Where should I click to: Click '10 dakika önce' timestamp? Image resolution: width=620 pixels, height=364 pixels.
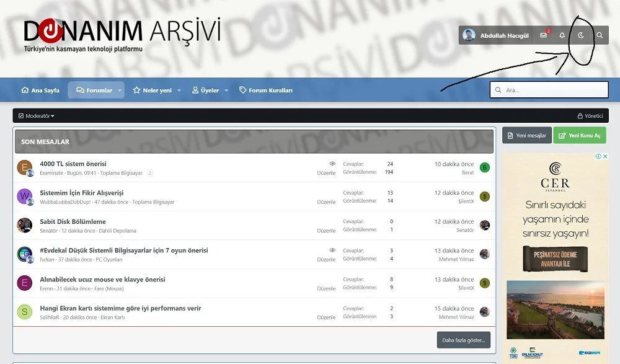(454, 164)
